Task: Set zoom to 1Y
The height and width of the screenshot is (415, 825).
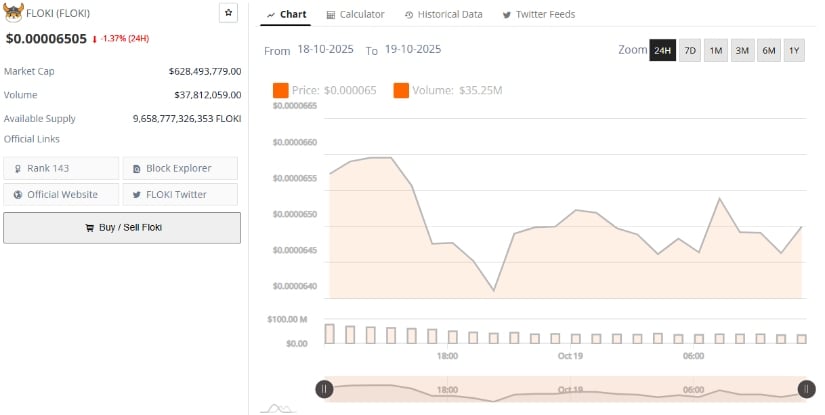Action: [794, 51]
